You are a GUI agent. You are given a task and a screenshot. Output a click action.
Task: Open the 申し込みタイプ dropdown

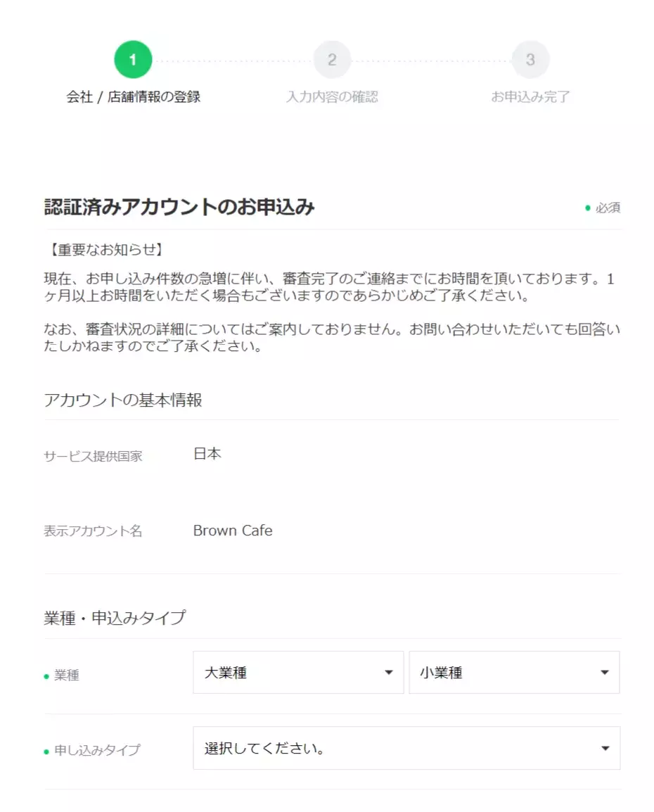[x=406, y=748]
